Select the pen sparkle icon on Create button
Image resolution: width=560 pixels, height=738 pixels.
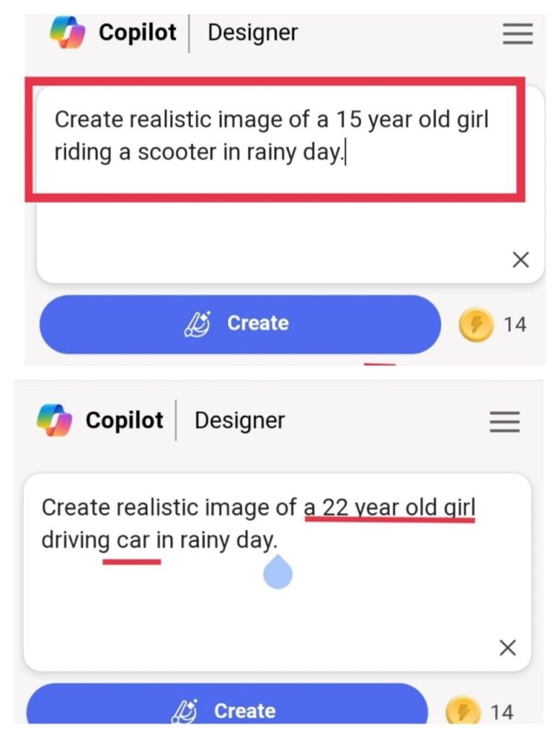click(x=197, y=323)
